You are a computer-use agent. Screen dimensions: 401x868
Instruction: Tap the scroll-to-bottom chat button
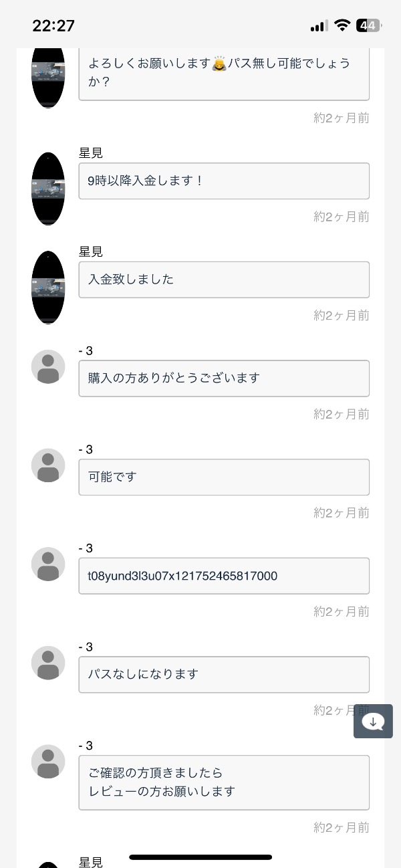tap(373, 722)
